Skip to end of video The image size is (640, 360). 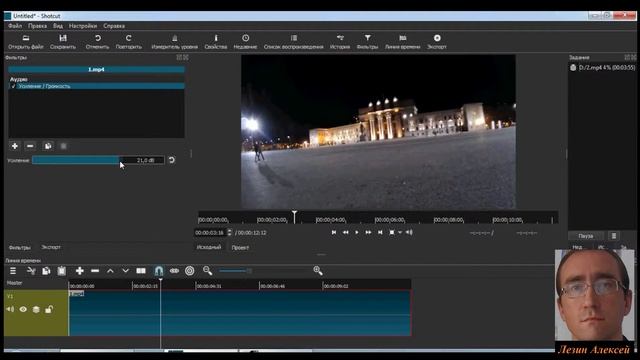pyautogui.click(x=380, y=232)
